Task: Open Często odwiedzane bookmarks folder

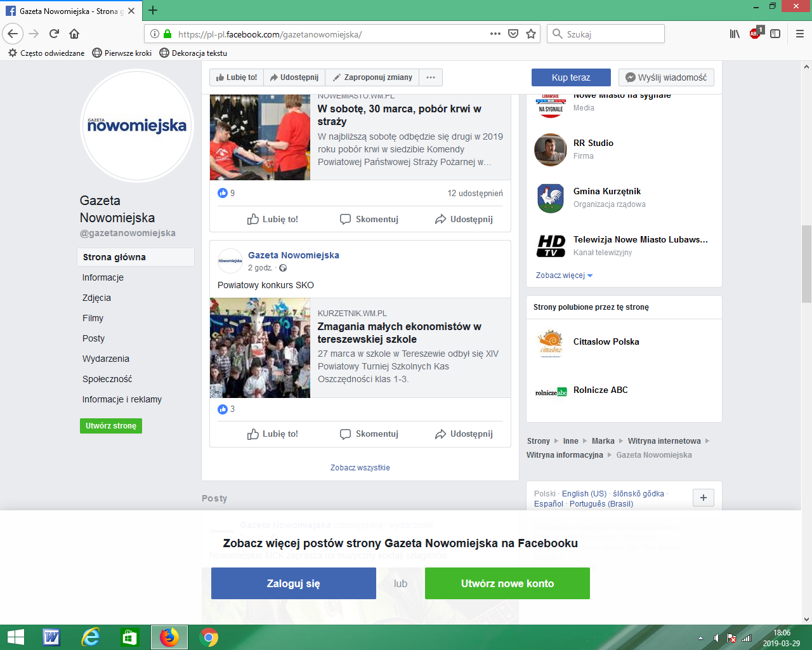Action: point(46,53)
